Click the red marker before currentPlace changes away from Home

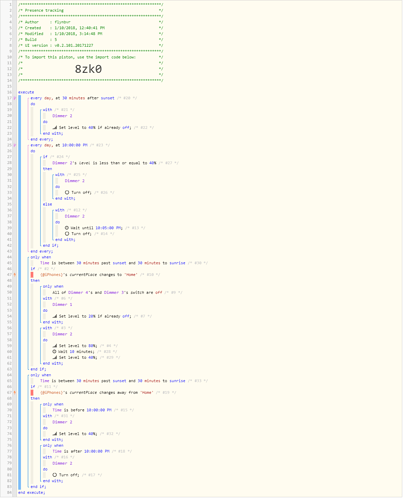coord(32,393)
